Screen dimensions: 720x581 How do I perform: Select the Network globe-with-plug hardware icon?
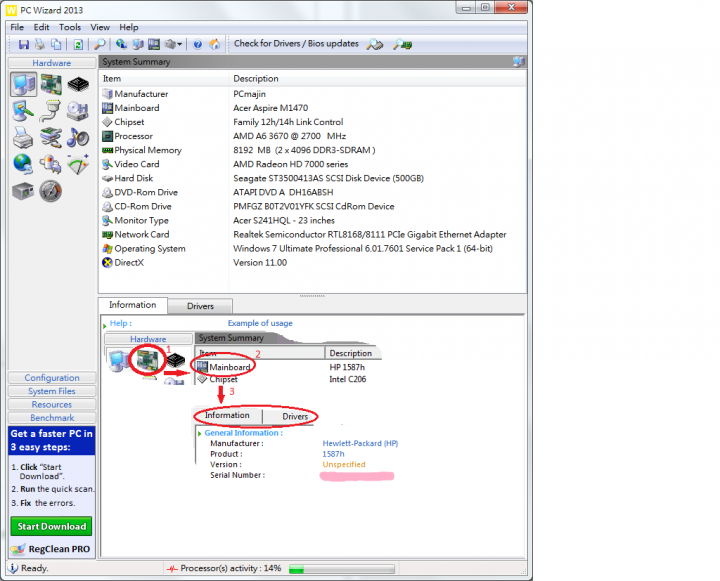pyautogui.click(x=23, y=164)
